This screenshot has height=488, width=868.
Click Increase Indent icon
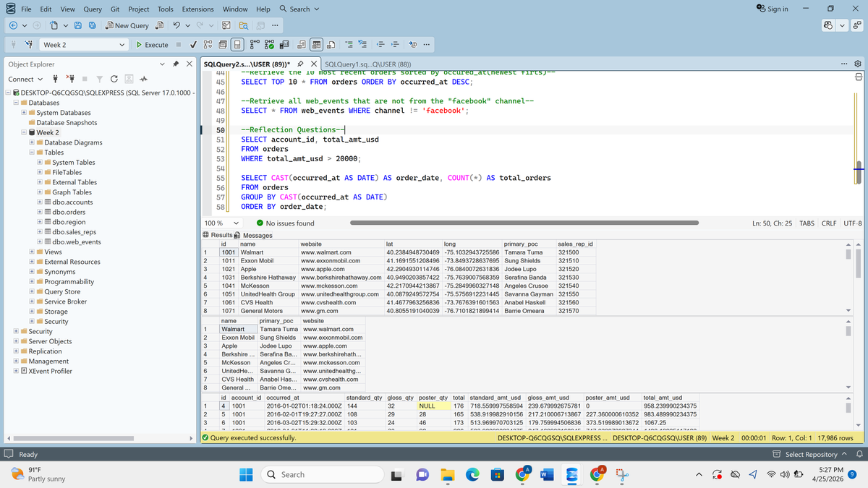(396, 45)
